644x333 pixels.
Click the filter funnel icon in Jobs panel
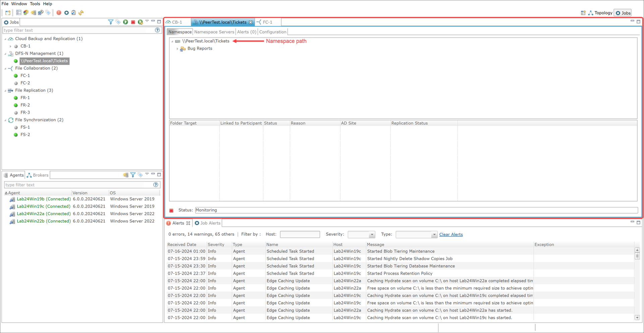click(x=111, y=22)
